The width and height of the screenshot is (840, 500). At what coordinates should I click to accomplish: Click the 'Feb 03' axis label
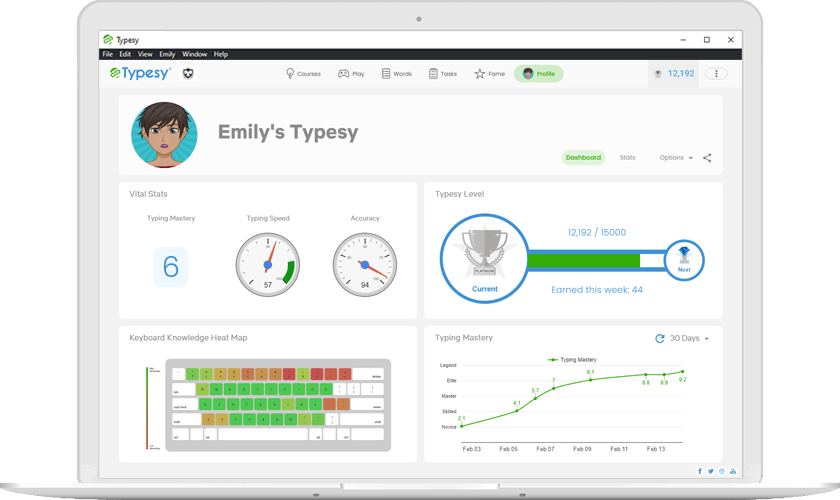click(x=472, y=449)
